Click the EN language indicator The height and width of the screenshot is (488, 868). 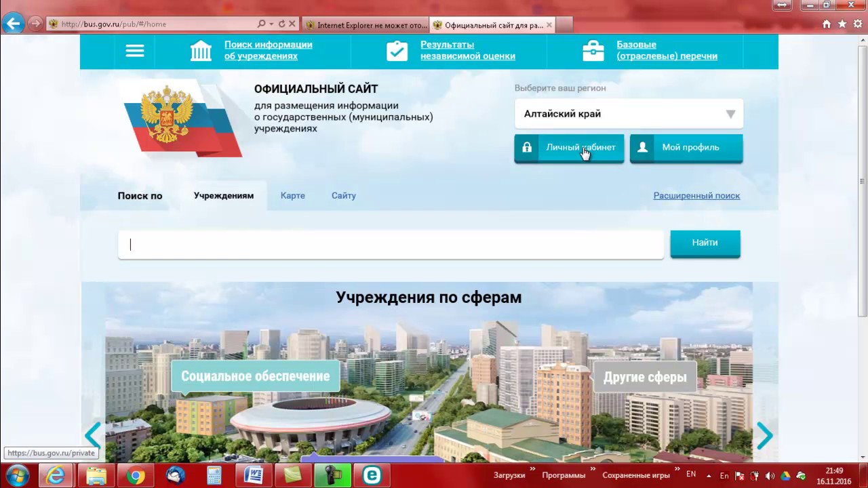coord(691,474)
